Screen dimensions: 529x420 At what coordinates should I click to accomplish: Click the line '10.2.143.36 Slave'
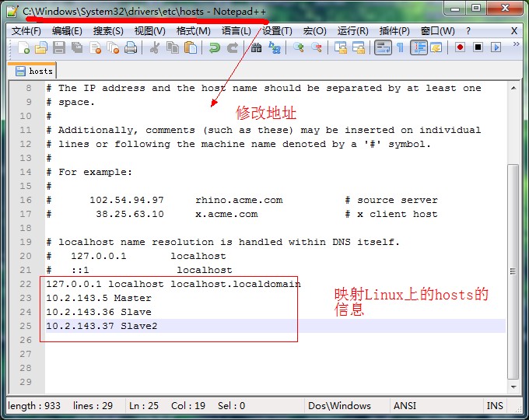pos(99,312)
